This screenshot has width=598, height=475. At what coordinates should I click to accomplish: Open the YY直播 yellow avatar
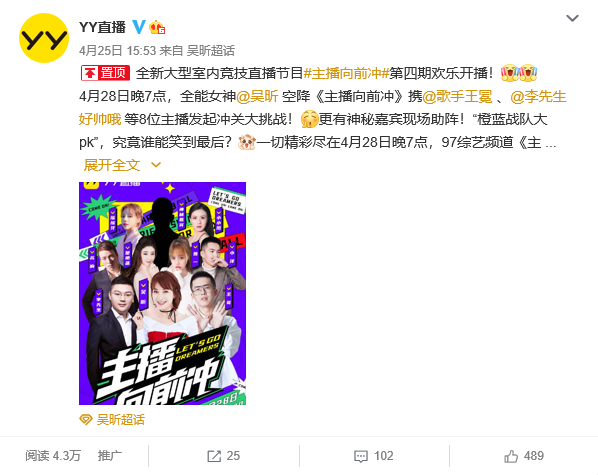point(44,38)
